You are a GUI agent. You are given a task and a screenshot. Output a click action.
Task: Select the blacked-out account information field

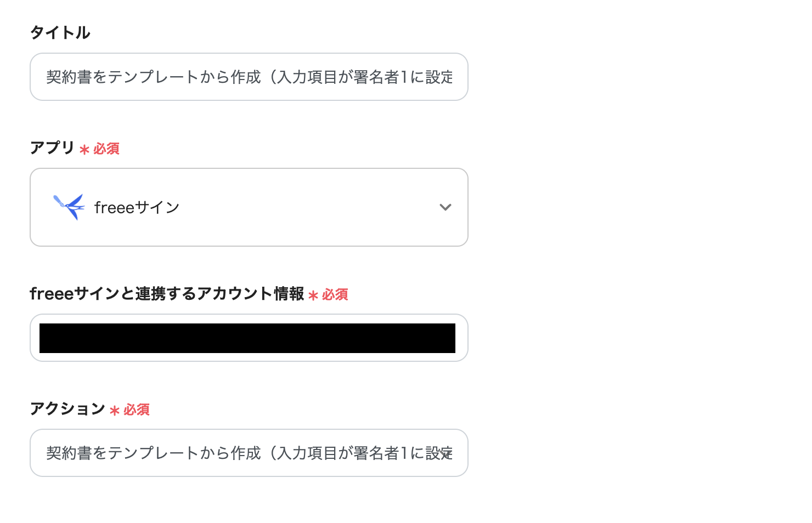tap(247, 338)
